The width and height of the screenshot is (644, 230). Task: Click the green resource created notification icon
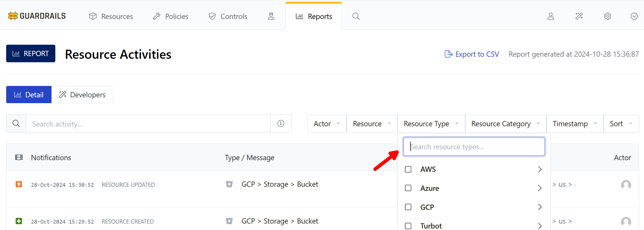[x=19, y=221]
